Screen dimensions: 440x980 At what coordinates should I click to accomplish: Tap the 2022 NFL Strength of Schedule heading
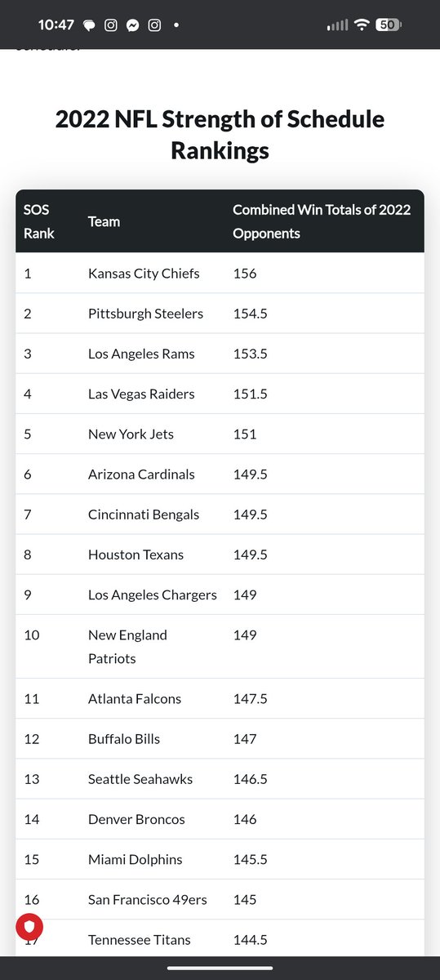pyautogui.click(x=220, y=134)
